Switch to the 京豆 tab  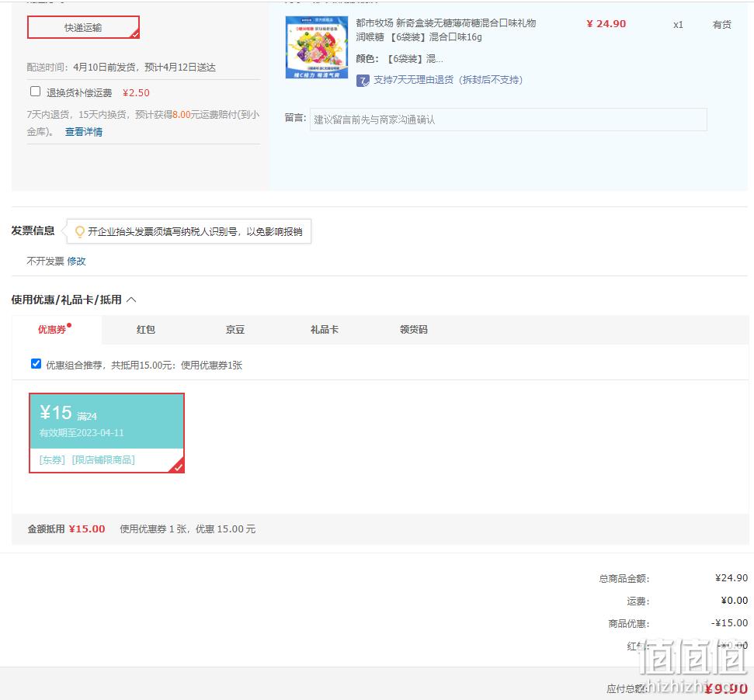(x=235, y=330)
